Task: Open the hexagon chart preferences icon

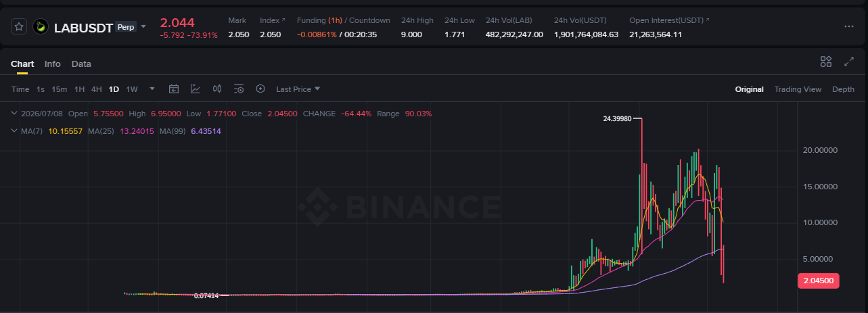Action: [x=260, y=89]
